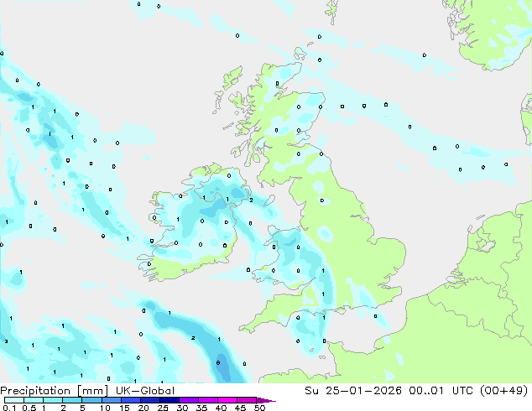Click the "0.1" legend tick label

9,408
